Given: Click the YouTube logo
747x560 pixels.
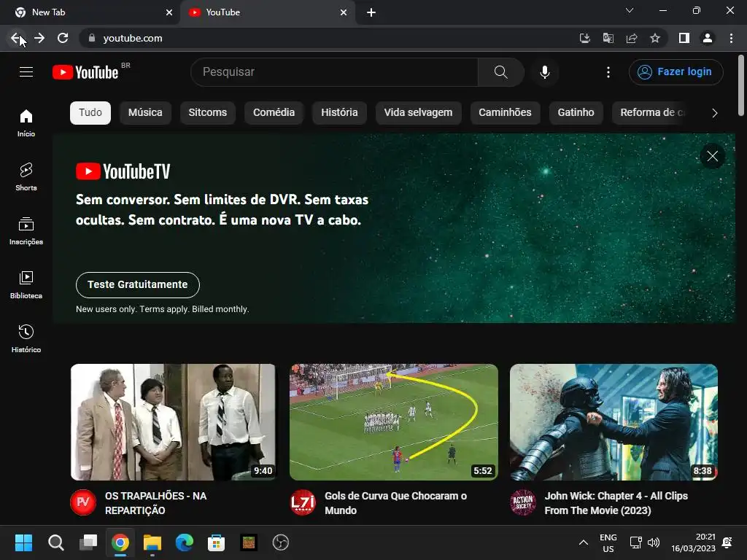Looking at the screenshot, I should [x=85, y=72].
